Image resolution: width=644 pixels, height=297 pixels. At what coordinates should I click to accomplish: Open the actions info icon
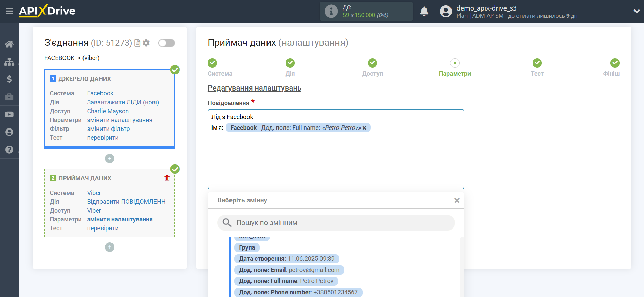click(x=331, y=11)
